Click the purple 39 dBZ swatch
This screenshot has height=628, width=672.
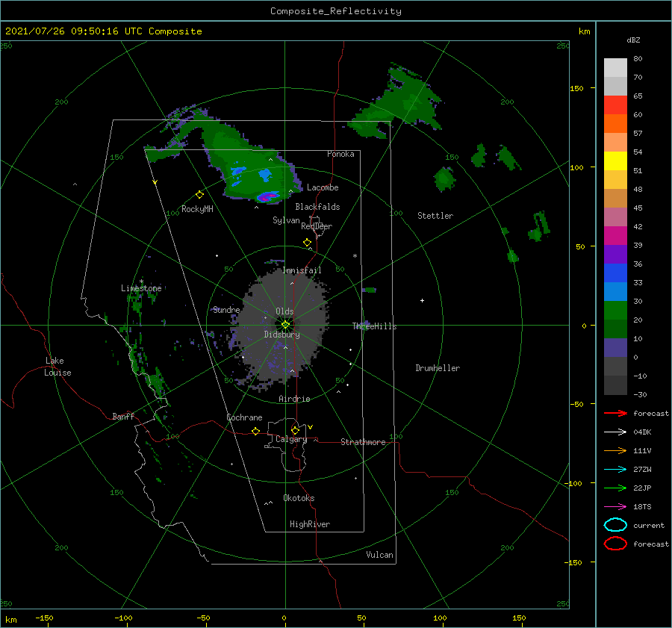click(x=615, y=254)
